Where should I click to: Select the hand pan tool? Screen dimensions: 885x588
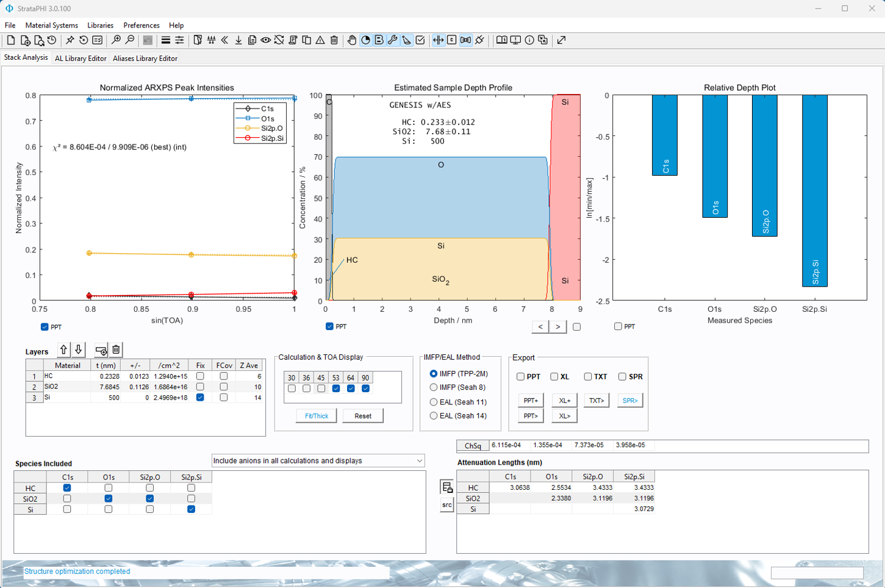352,40
